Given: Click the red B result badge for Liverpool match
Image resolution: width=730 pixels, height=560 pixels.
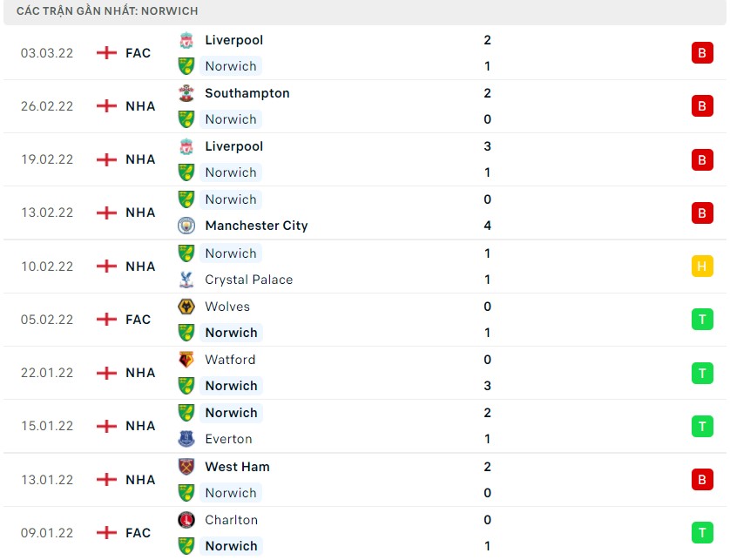Looking at the screenshot, I should point(702,52).
